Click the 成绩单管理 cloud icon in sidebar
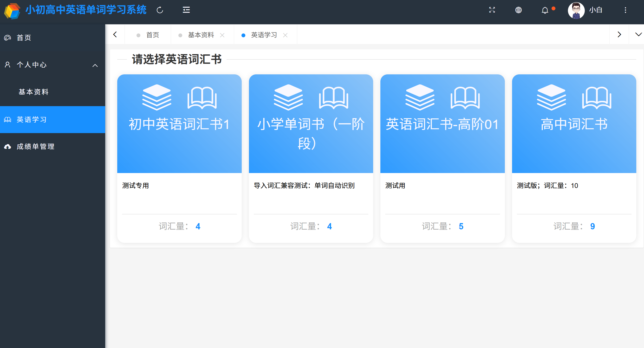This screenshot has height=348, width=644. coord(7,147)
